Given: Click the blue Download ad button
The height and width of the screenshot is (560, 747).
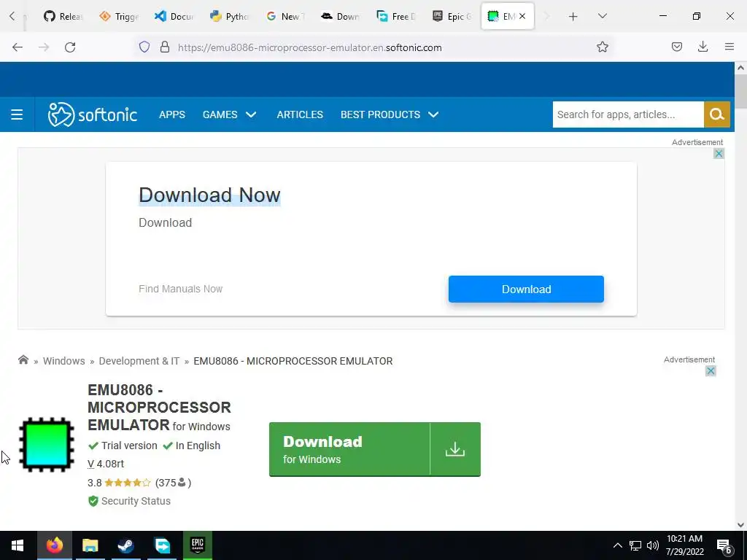Looking at the screenshot, I should click(x=526, y=289).
